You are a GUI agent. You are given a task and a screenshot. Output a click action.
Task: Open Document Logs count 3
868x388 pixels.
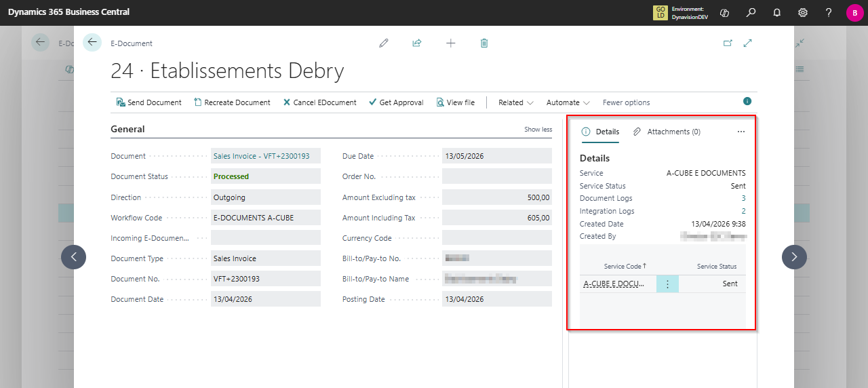click(743, 198)
